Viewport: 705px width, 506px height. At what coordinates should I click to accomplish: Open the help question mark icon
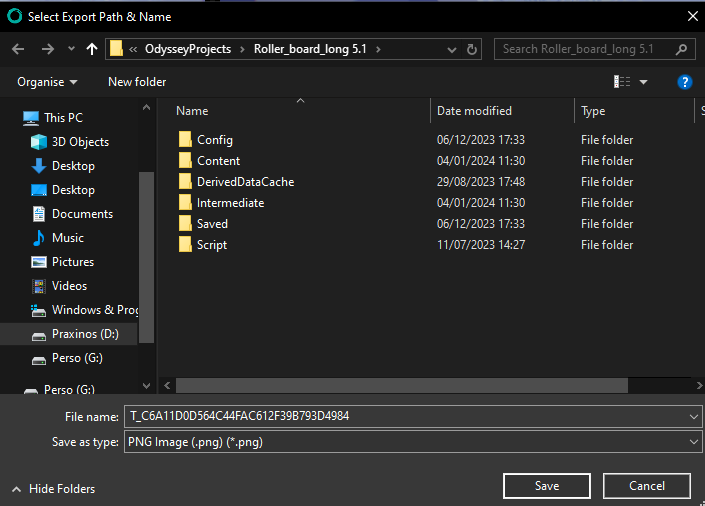point(685,82)
